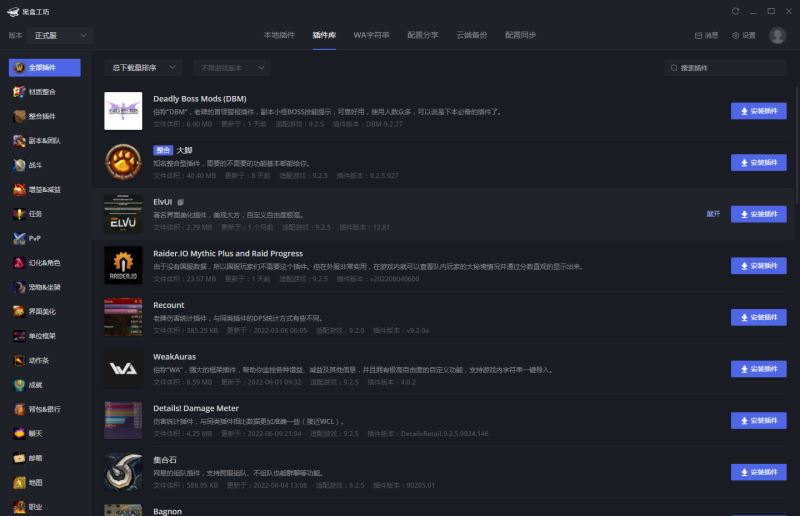The height and width of the screenshot is (516, 800).
Task: Click WeakAuras logo thumbnail
Action: pos(123,368)
